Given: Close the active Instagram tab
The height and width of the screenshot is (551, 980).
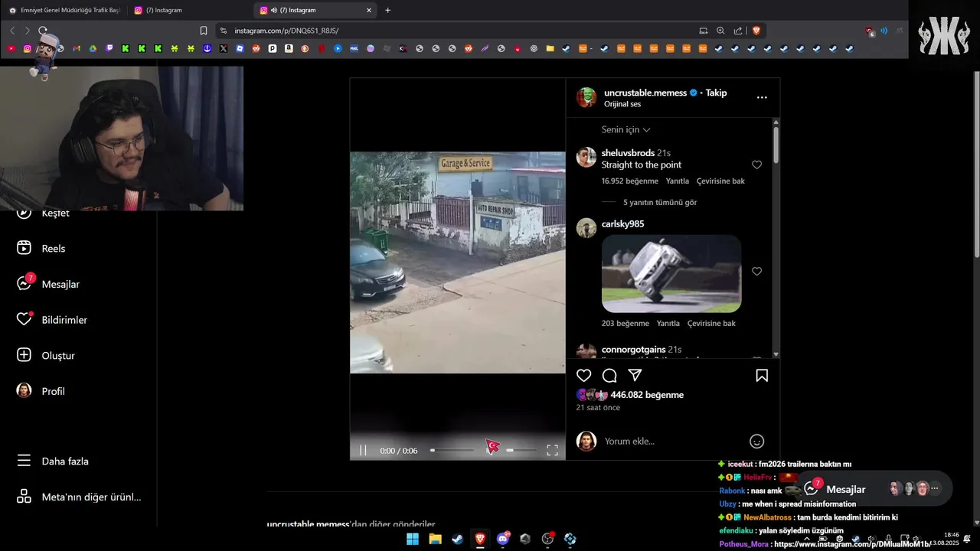Looking at the screenshot, I should tap(368, 10).
